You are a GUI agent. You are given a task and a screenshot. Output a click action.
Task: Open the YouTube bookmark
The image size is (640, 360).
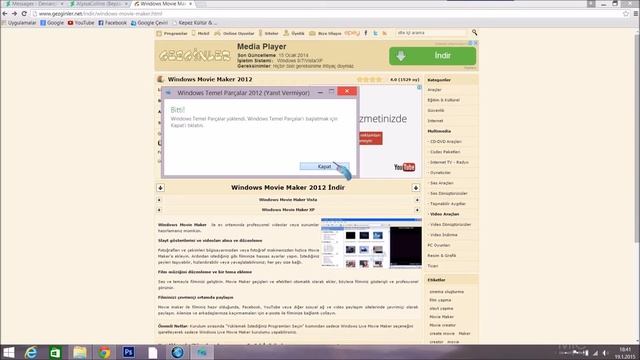[x=81, y=23]
